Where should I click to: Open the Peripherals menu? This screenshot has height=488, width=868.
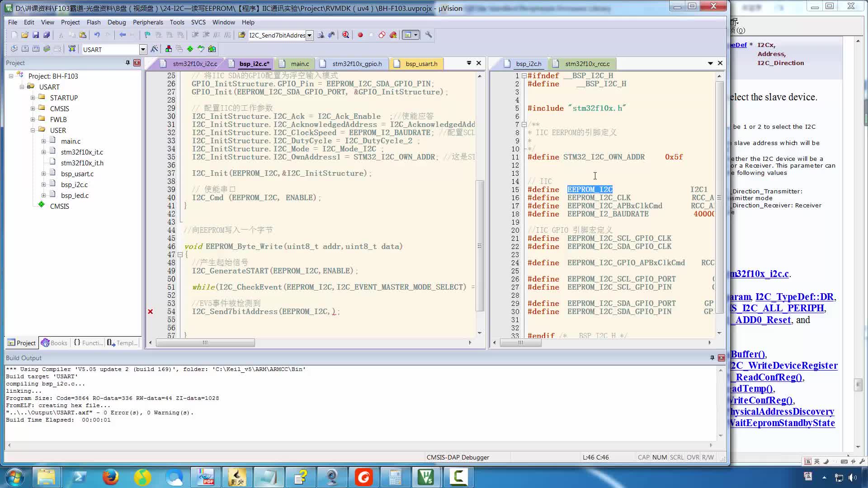tap(148, 22)
